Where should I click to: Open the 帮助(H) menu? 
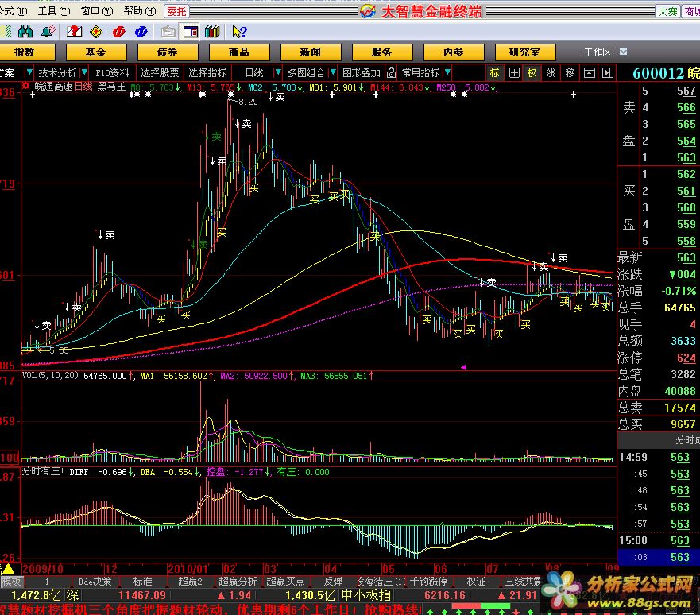point(140,11)
